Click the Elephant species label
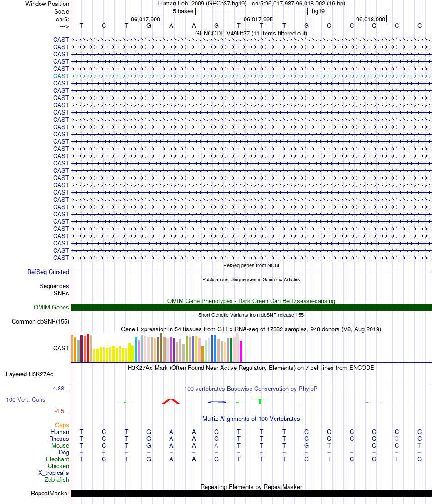This screenshot has width=432, height=504. tap(57, 459)
